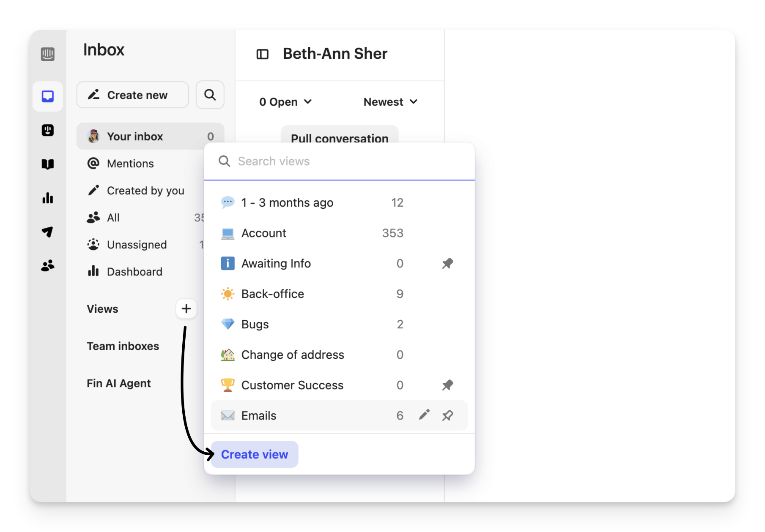The width and height of the screenshot is (765, 532).
Task: Open Reports bar chart icon in left rail
Action: pos(48,198)
